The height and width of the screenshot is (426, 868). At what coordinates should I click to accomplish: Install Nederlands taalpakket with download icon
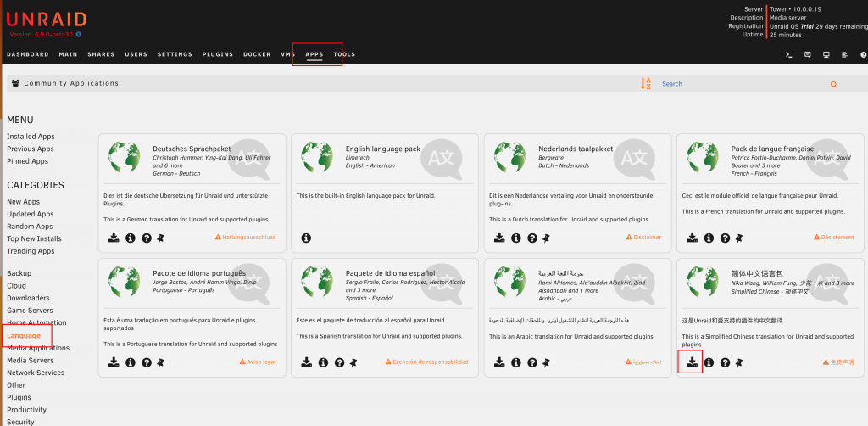(499, 238)
